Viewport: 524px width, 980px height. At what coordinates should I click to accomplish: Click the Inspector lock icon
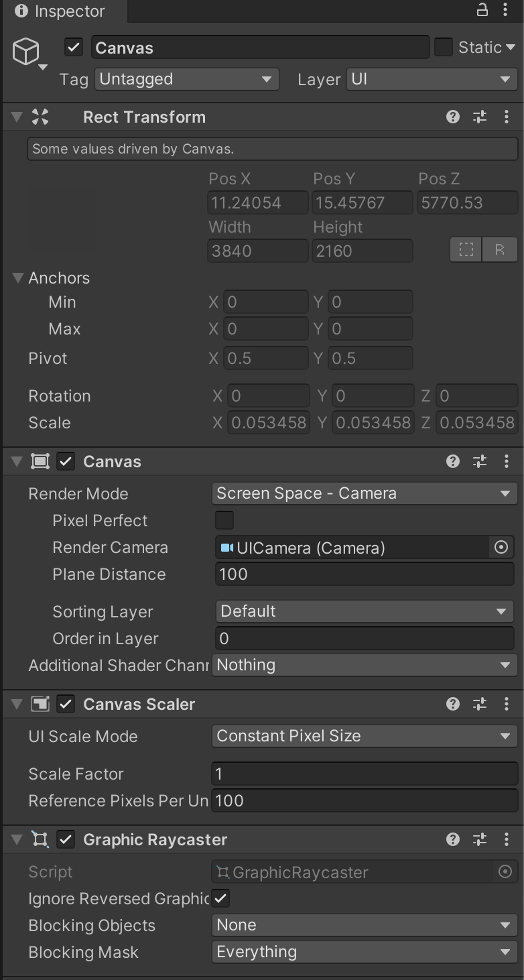[482, 10]
